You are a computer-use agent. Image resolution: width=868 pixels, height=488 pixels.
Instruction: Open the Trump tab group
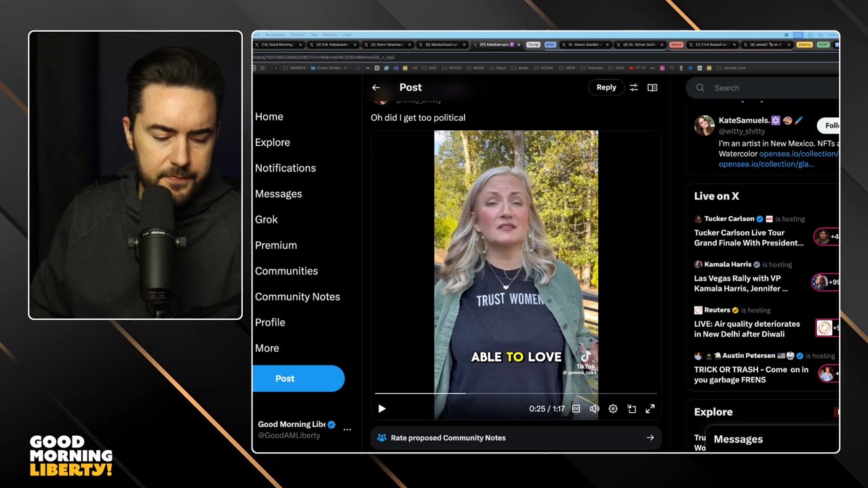[533, 45]
